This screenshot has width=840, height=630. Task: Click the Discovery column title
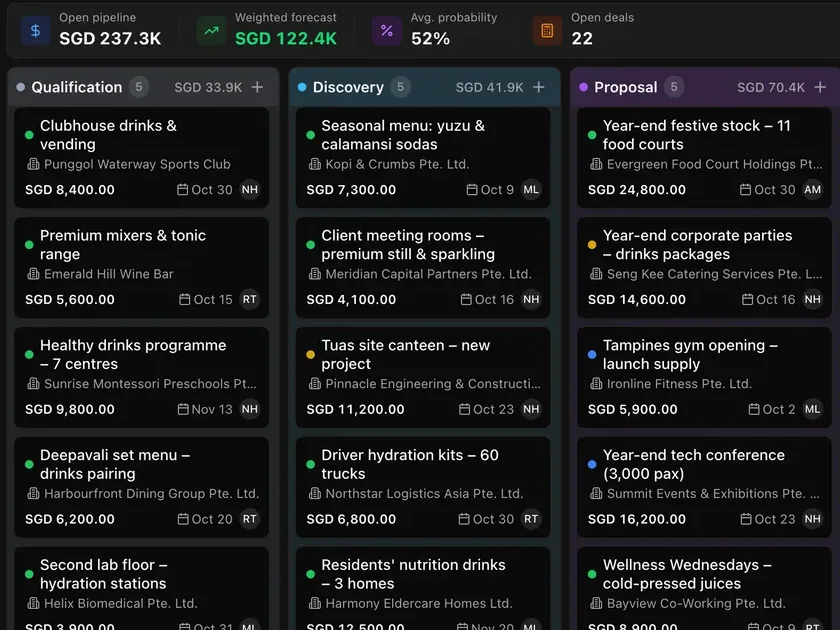click(348, 87)
